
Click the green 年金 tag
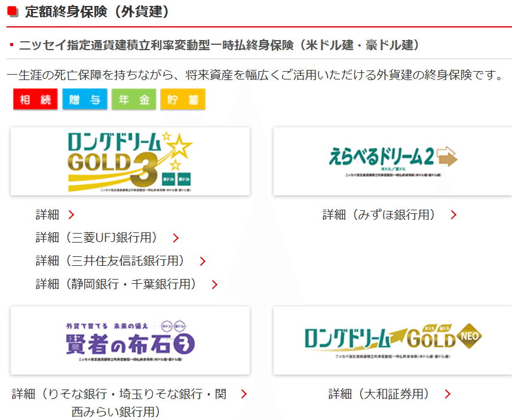tap(134, 99)
